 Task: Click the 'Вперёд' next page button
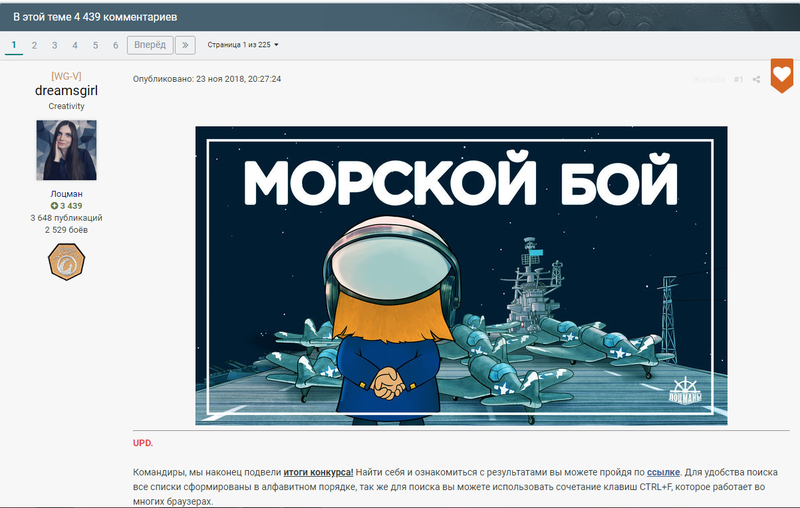point(150,45)
